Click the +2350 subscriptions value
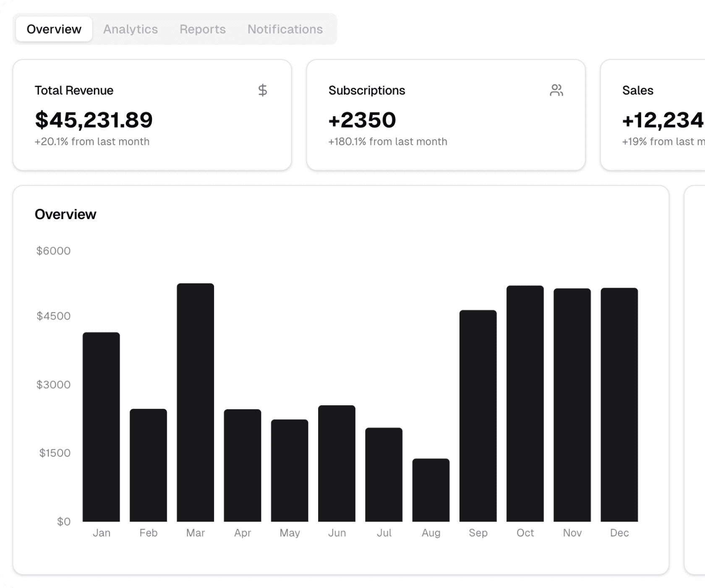 (362, 120)
